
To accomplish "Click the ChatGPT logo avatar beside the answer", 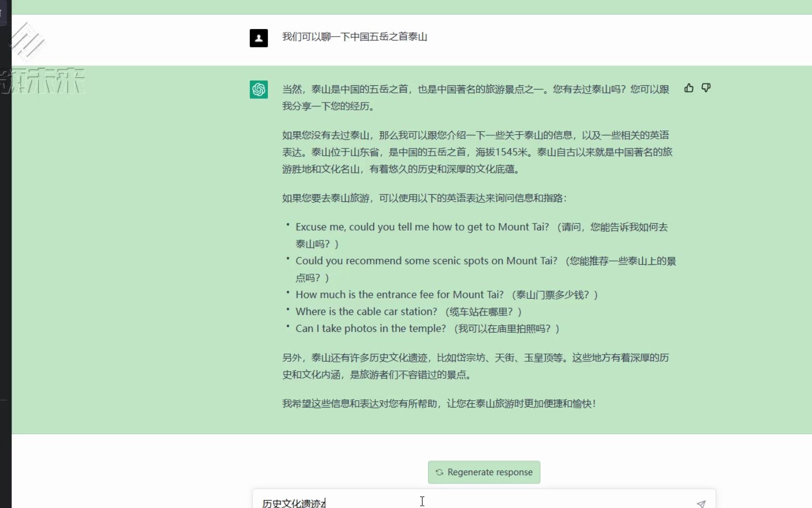I will click(x=259, y=90).
